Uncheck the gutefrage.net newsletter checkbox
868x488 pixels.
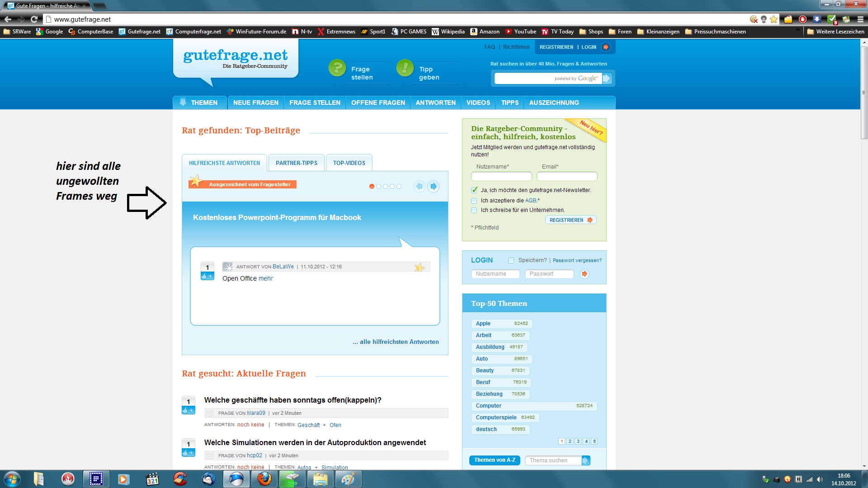tap(474, 190)
